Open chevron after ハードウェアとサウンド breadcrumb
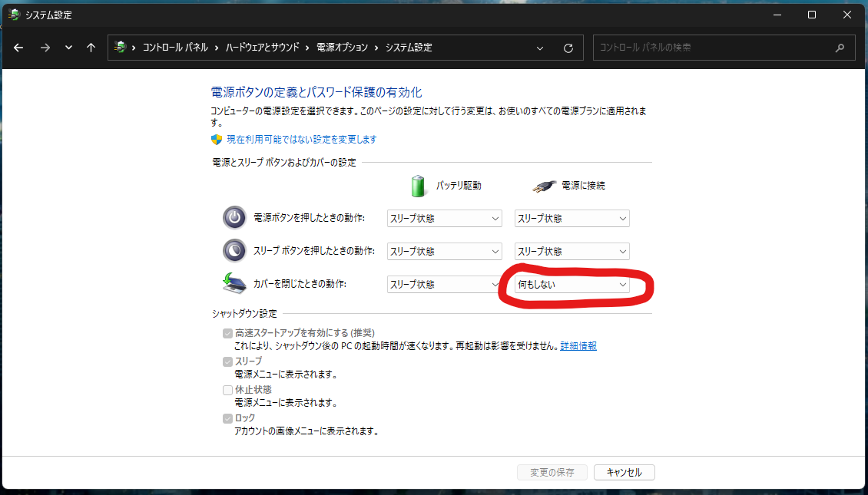Screen dimensions: 868x495 308,48
